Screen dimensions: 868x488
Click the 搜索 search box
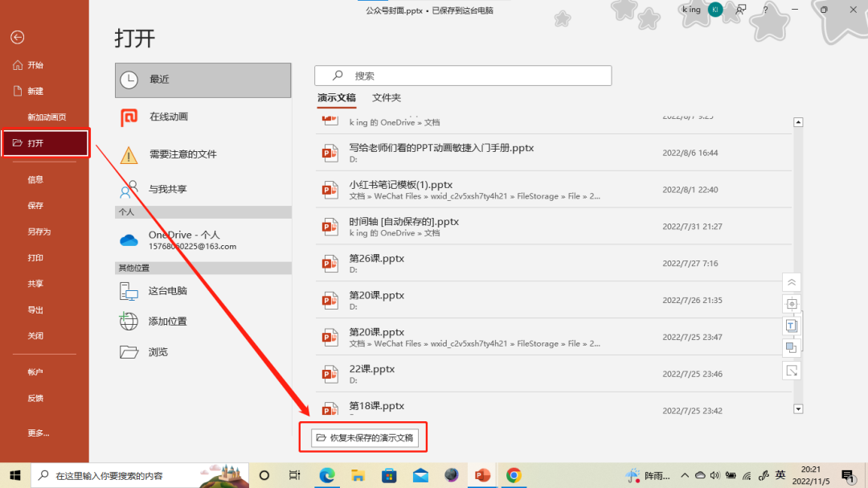[x=463, y=76]
